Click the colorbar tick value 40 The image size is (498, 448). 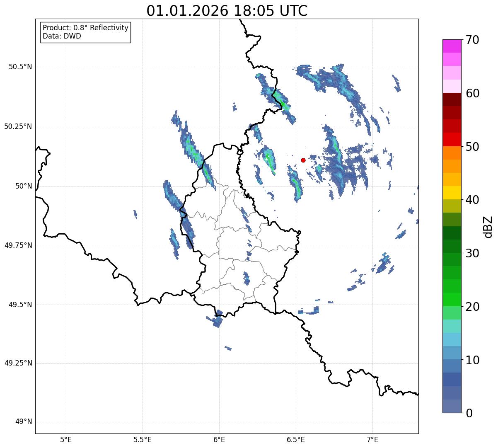(472, 200)
